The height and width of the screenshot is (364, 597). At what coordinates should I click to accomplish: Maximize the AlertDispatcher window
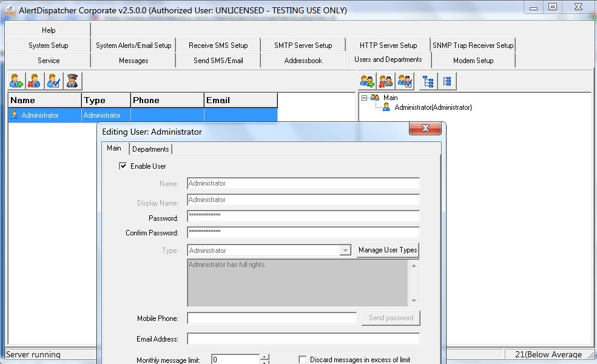click(553, 7)
